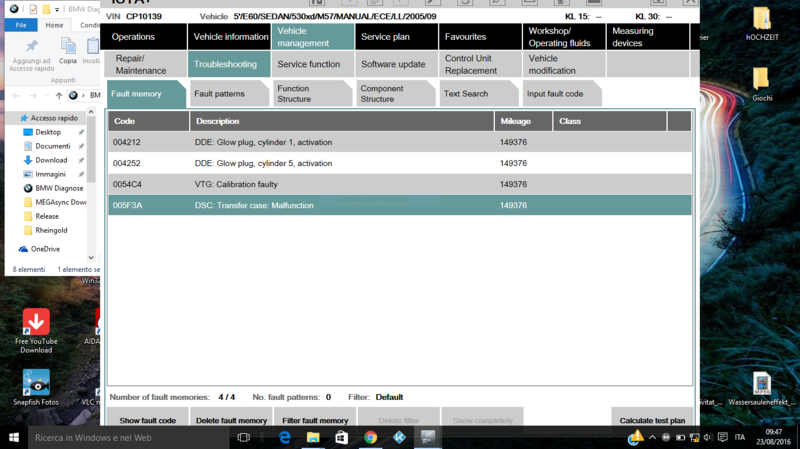Open File Explorer from taskbar
Screen dimensions: 800x449
click(x=313, y=437)
